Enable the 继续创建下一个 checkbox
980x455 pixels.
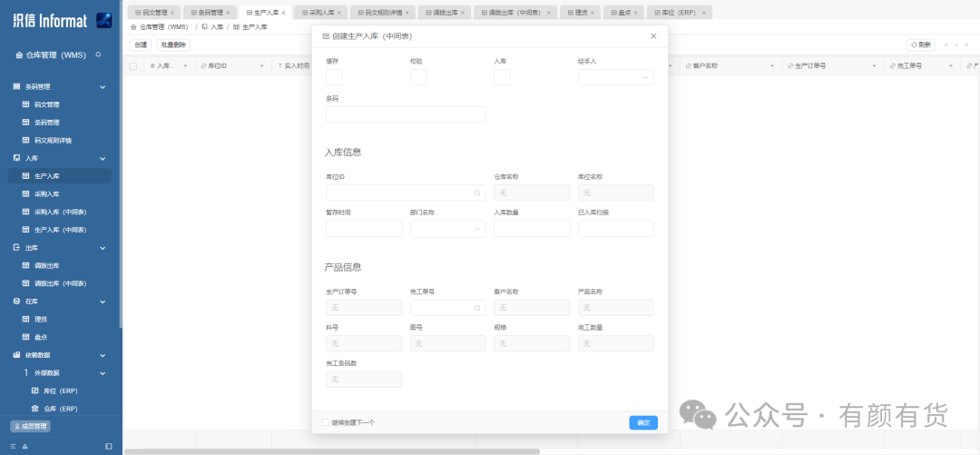(x=326, y=422)
